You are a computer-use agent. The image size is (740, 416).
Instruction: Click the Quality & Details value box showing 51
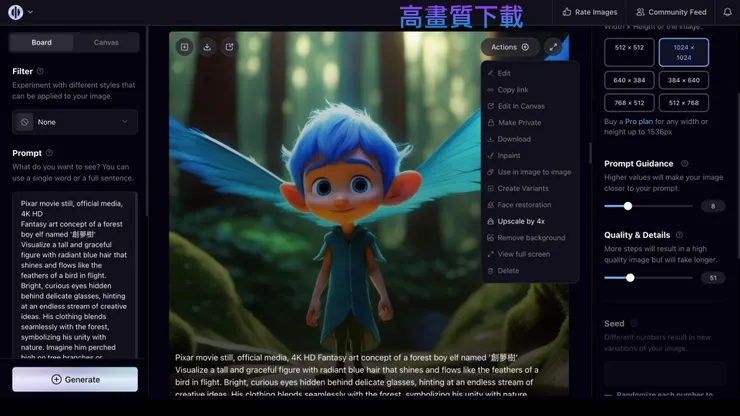[713, 278]
